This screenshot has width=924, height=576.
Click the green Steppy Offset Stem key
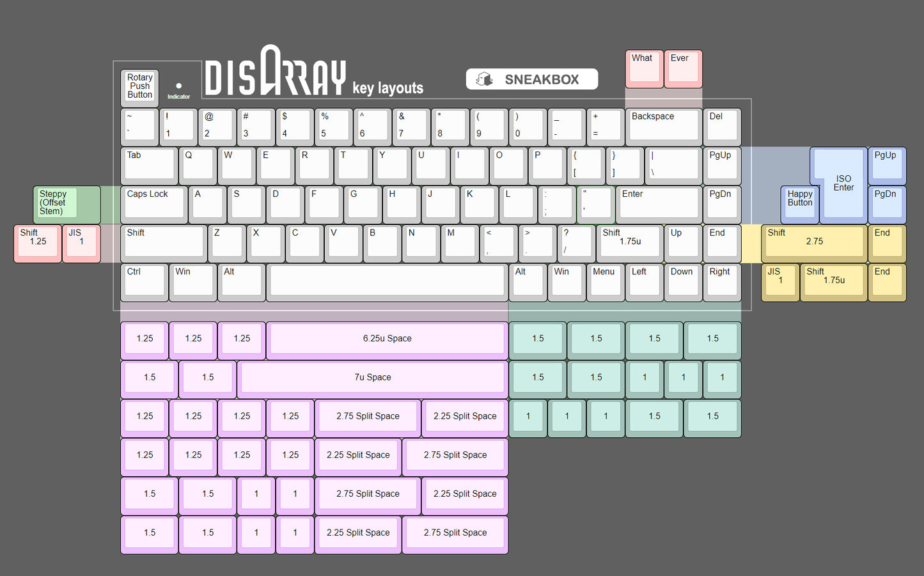[67, 203]
